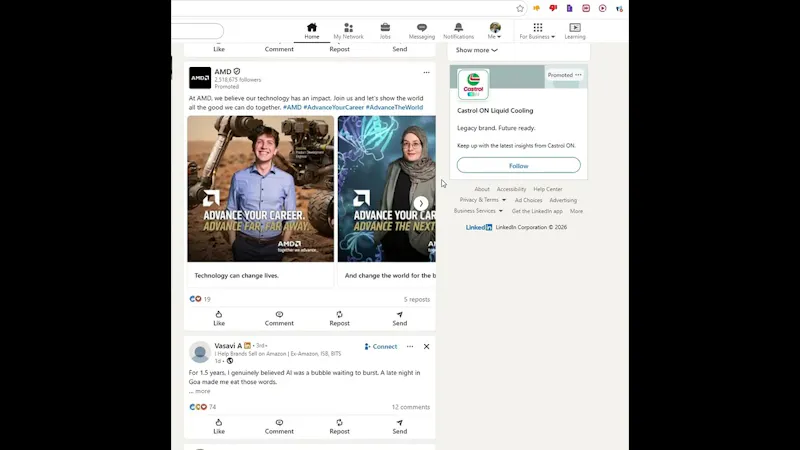Open the Home tab in LinkedIn navigation
Image resolution: width=800 pixels, height=450 pixels.
click(x=312, y=31)
